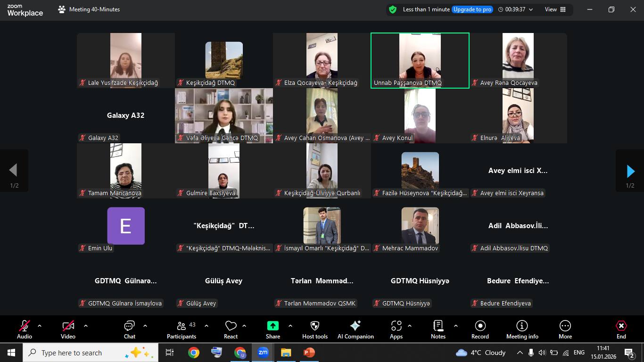Open the Participants list

pos(181,329)
